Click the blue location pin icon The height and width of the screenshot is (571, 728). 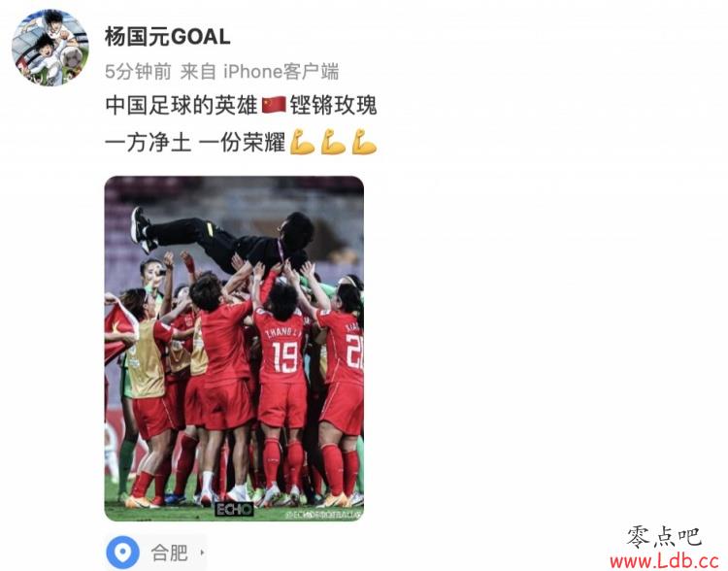(122, 553)
